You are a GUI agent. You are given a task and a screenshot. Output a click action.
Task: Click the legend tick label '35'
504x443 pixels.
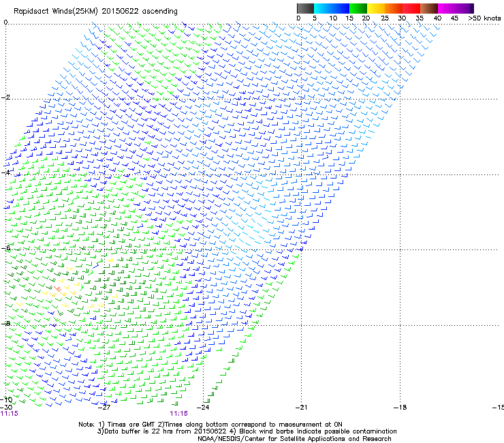point(420,18)
